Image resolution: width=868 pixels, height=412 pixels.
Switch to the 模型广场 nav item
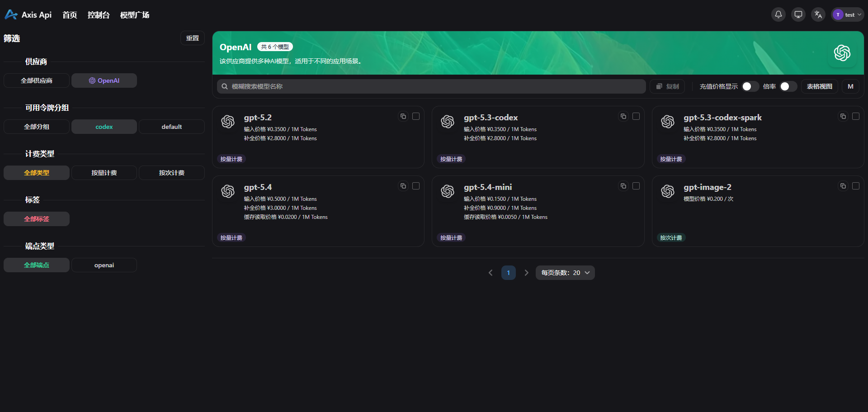click(x=135, y=15)
